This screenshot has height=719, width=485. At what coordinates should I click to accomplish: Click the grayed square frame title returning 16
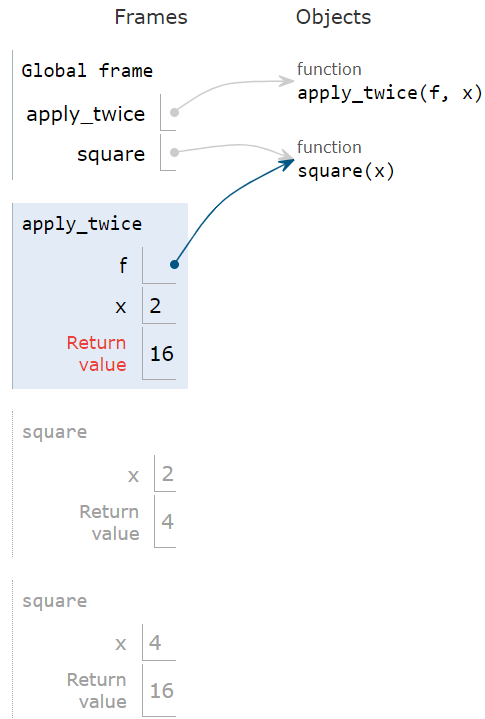click(55, 601)
